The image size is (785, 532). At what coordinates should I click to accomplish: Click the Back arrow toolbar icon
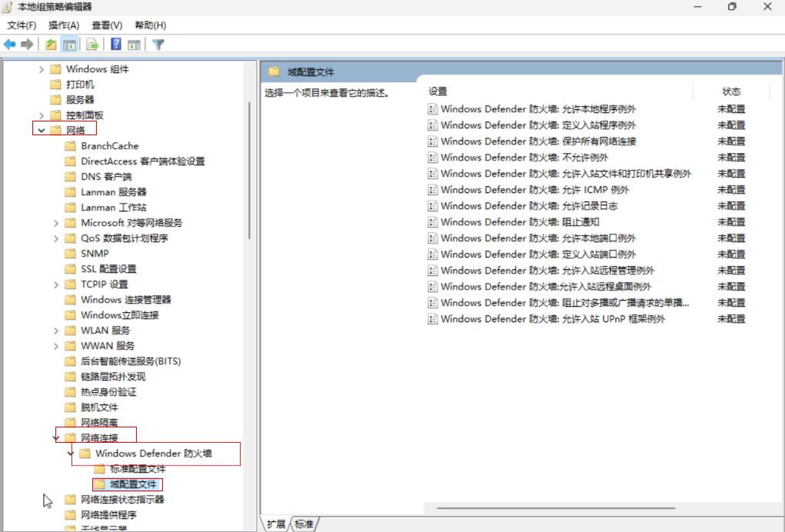(9, 45)
